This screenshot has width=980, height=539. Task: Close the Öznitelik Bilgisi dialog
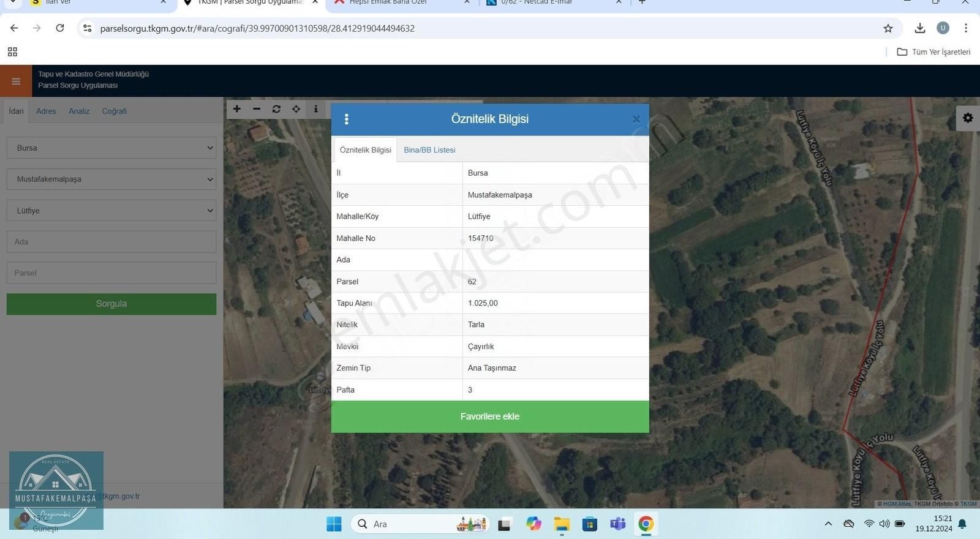coord(636,119)
